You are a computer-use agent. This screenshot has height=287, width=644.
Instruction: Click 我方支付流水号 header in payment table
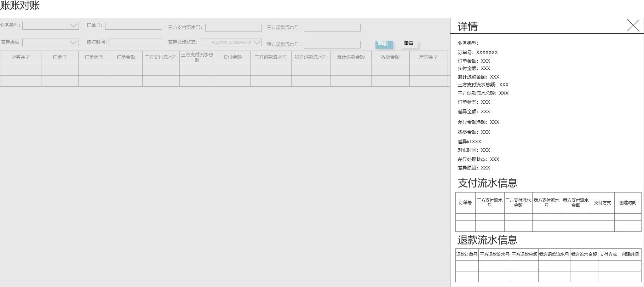pyautogui.click(x=547, y=203)
